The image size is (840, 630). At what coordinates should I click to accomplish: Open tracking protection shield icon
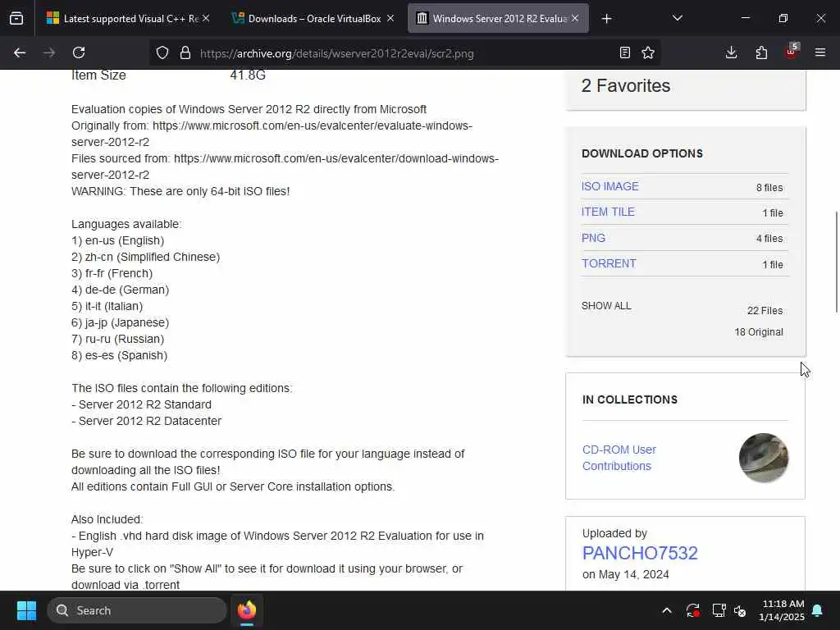click(x=162, y=53)
